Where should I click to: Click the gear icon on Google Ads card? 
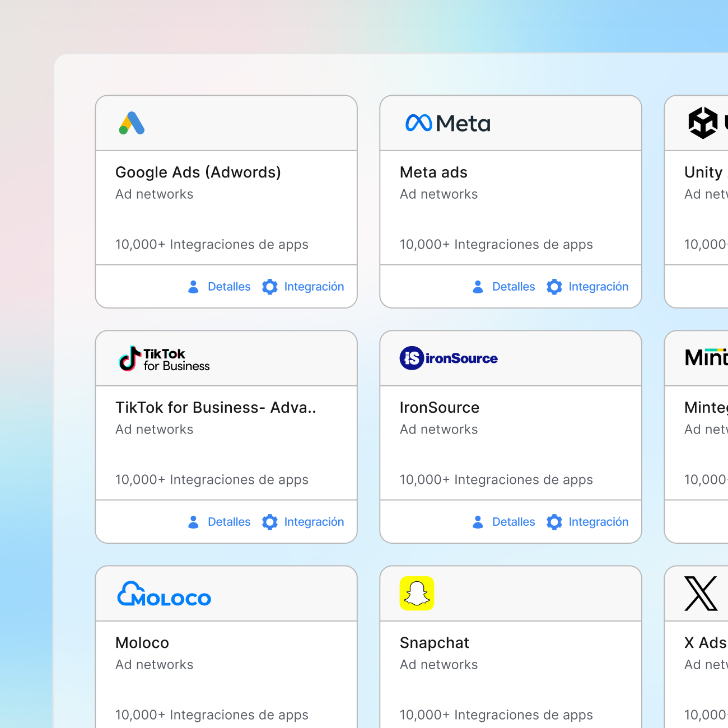click(270, 287)
